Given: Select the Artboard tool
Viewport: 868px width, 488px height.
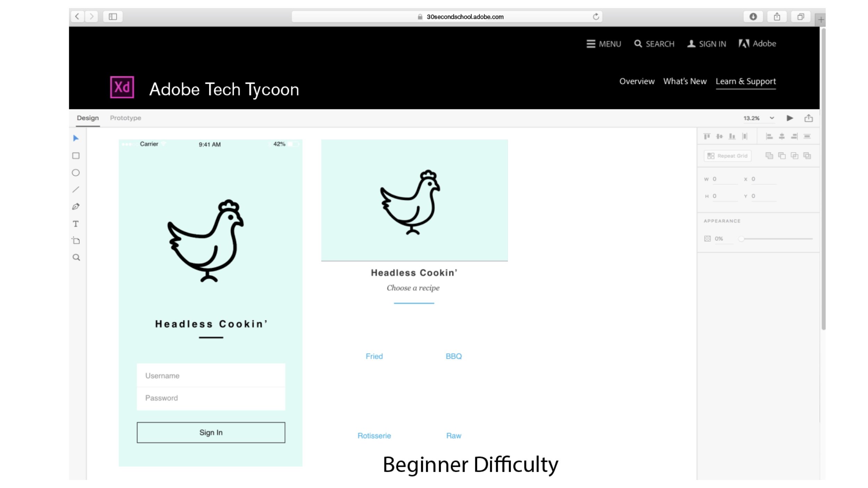Looking at the screenshot, I should 76,241.
